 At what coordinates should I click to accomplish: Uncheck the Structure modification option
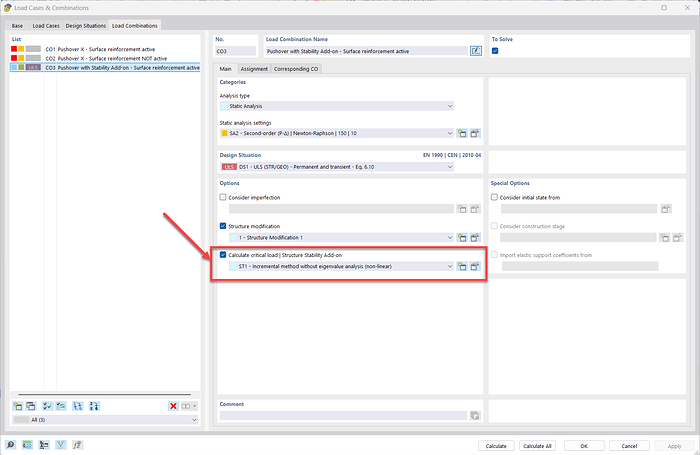pos(223,227)
